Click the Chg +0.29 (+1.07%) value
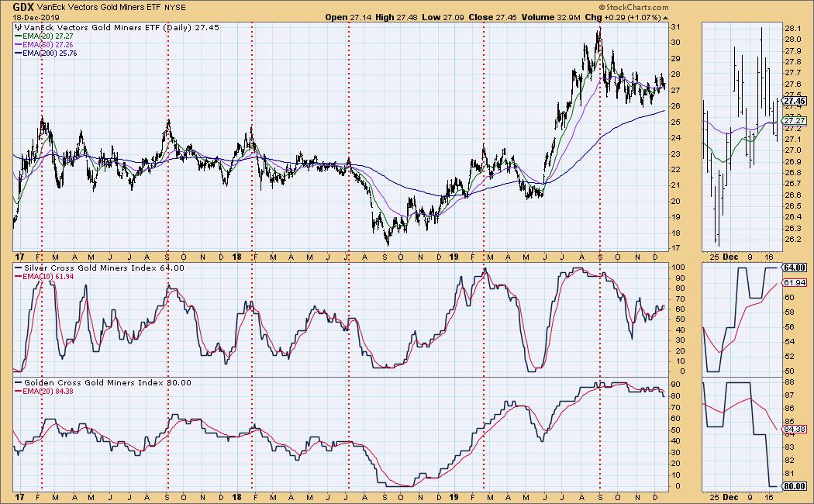 coord(622,17)
